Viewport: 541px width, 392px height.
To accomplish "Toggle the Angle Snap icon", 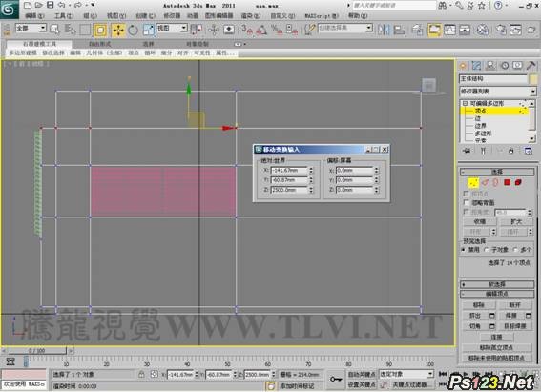I will [x=261, y=30].
